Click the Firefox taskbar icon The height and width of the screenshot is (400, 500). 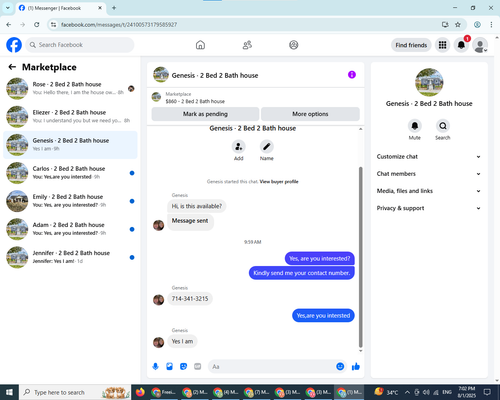click(140, 392)
